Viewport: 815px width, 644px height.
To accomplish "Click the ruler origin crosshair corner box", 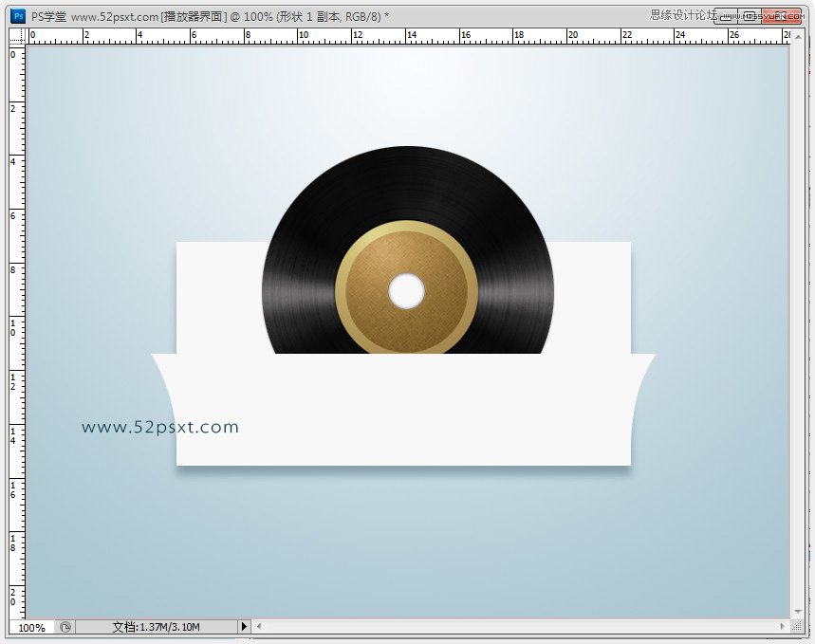I will pyautogui.click(x=17, y=36).
